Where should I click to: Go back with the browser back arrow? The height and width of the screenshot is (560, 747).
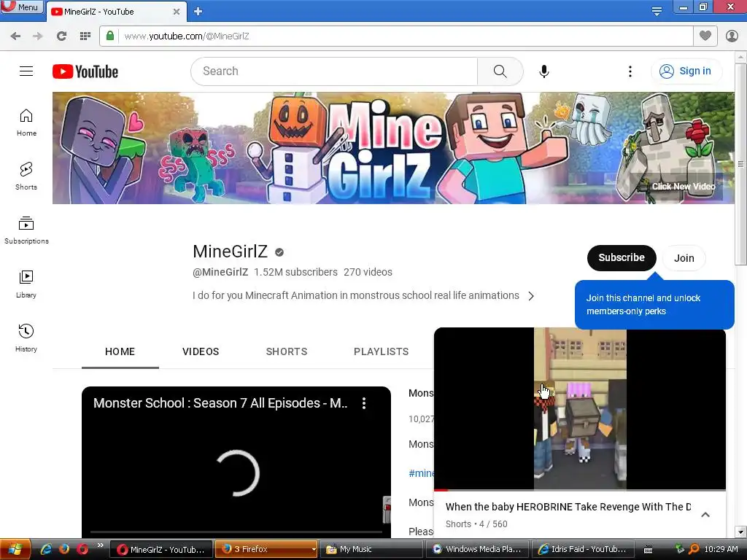coord(15,36)
